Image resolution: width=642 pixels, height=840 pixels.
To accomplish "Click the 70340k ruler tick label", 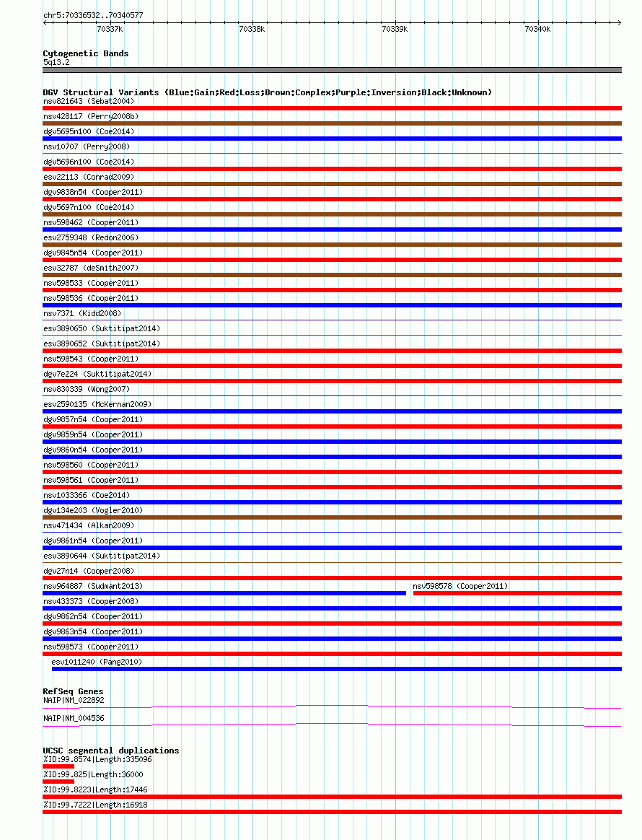I will (x=537, y=29).
